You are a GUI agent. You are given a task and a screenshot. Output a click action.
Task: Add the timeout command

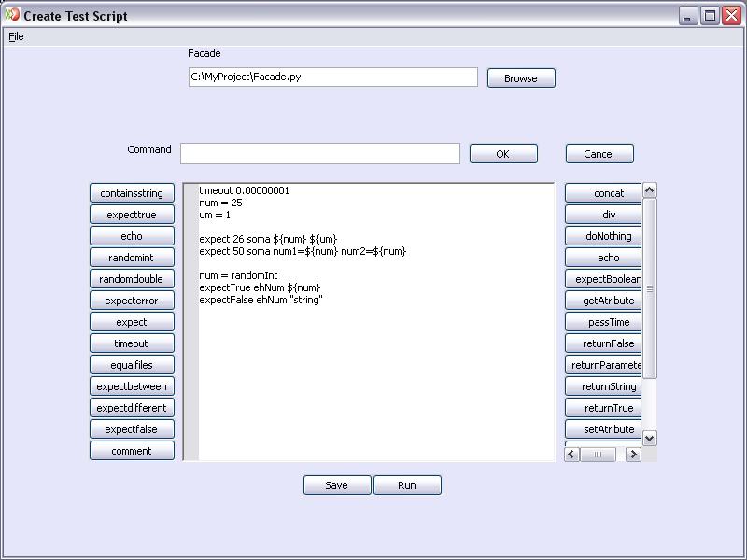132,343
